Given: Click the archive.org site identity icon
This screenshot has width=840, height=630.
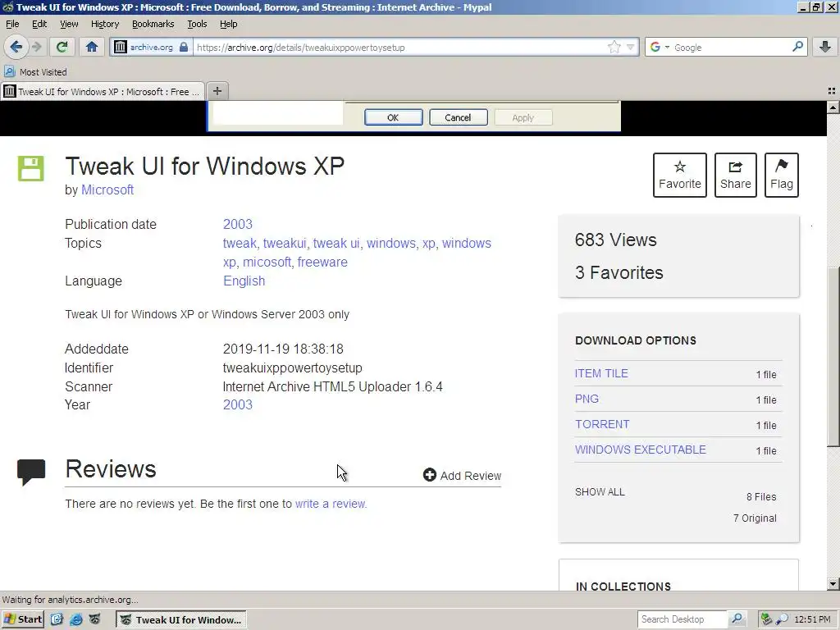Looking at the screenshot, I should pos(121,47).
